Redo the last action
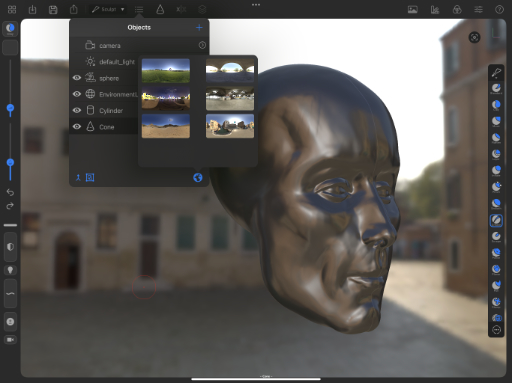Viewport: 512px width, 383px height. point(10,206)
